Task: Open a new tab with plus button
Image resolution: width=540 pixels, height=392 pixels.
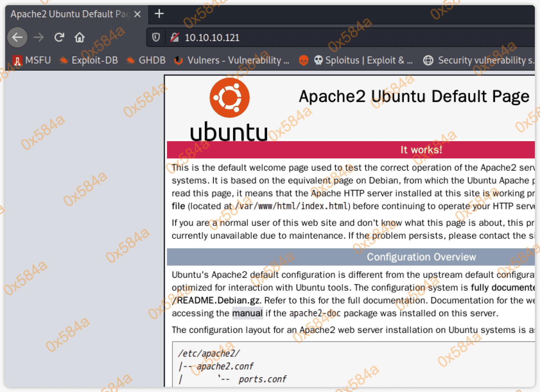Action: [x=159, y=14]
